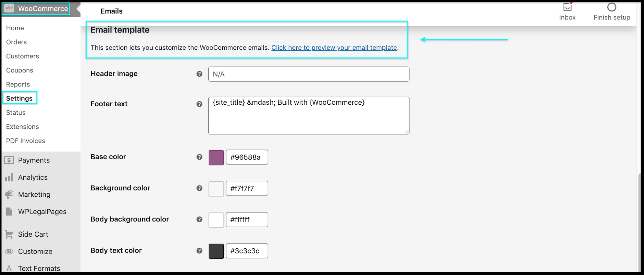Click the preview your email template link
The width and height of the screenshot is (644, 275).
[334, 48]
